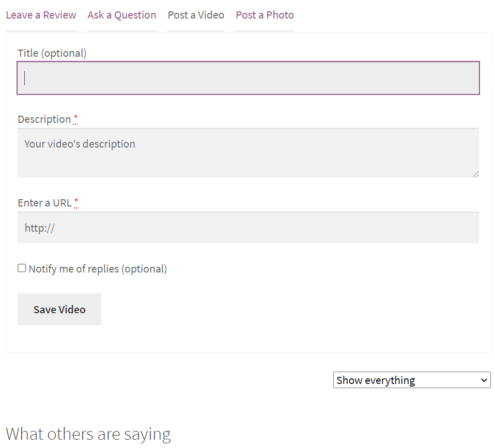Click the red required asterisk beside Enter a URL
The height and width of the screenshot is (448, 495).
click(x=76, y=203)
